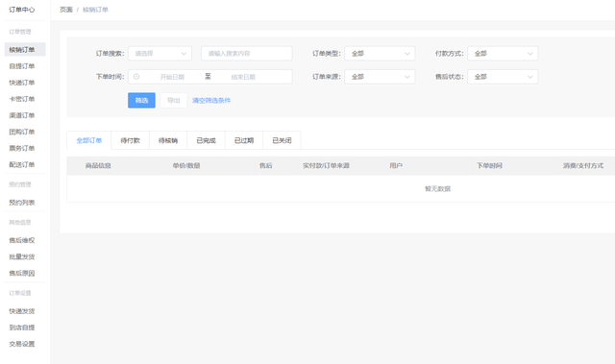Click the 页面 breadcrumb link
This screenshot has height=364, width=615.
(x=66, y=10)
